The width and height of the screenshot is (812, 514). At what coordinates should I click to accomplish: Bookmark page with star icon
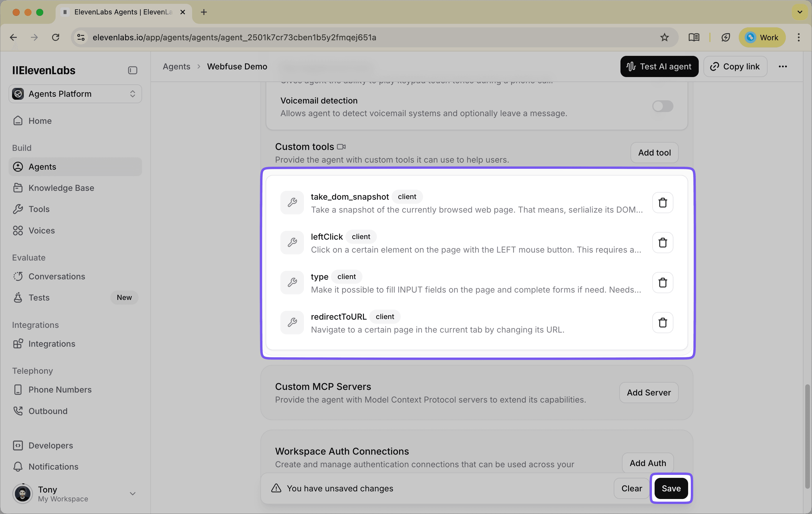point(664,37)
